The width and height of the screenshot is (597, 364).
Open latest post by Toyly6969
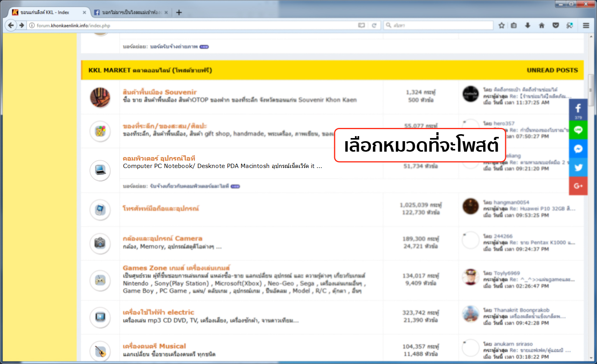tap(543, 280)
